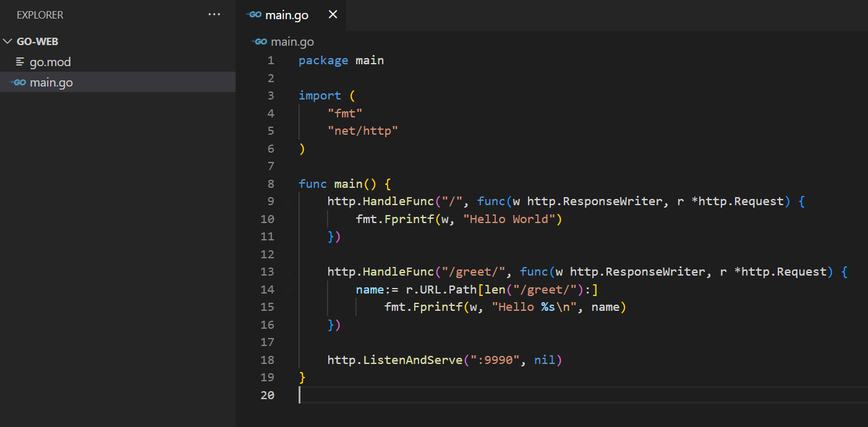
Task: Click main.go in the breadcrumb bar
Action: point(292,41)
